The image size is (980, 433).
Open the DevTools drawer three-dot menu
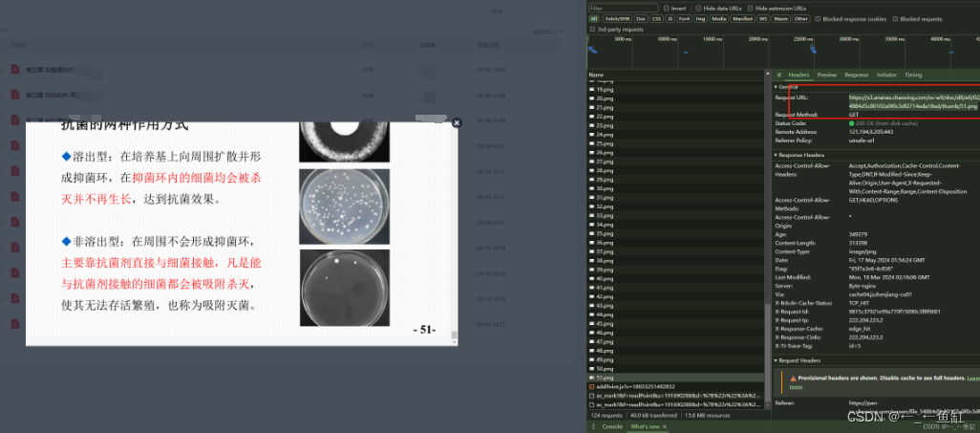point(592,426)
